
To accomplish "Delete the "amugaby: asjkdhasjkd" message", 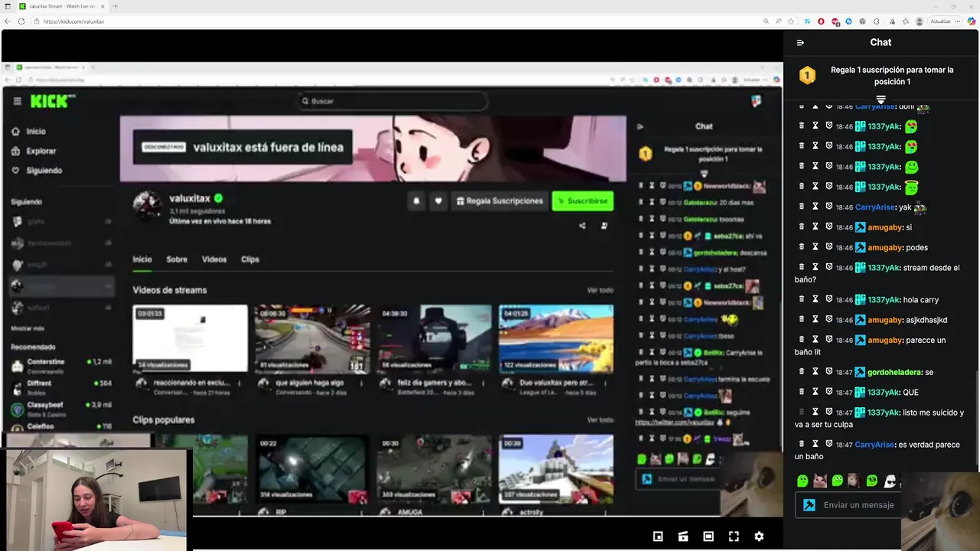I will 802,320.
